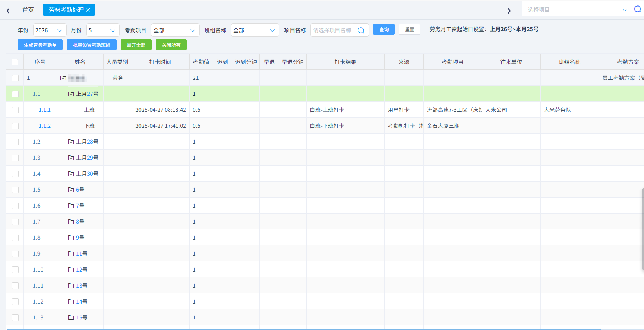Expand the 9号 folder icon
This screenshot has width=644, height=330.
coord(71,238)
